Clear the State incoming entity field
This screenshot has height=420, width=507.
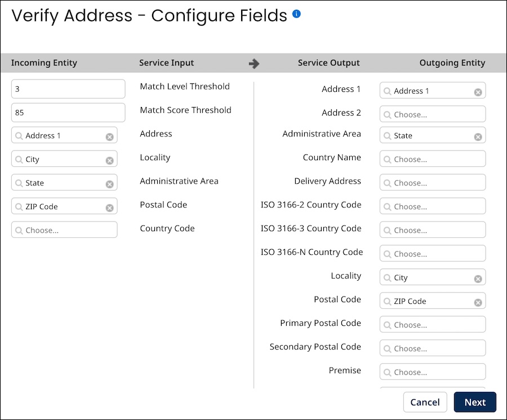coord(110,183)
